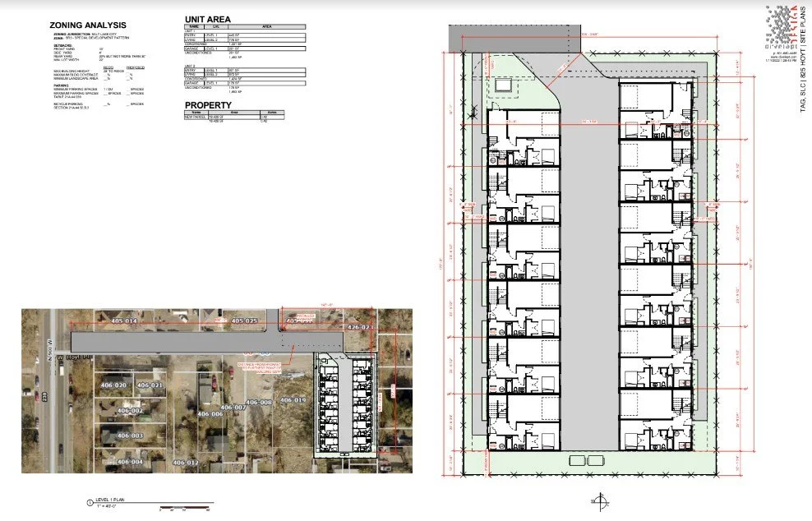
Task: Click the SETBACKS label in zoning analysis
Action: click(x=62, y=45)
